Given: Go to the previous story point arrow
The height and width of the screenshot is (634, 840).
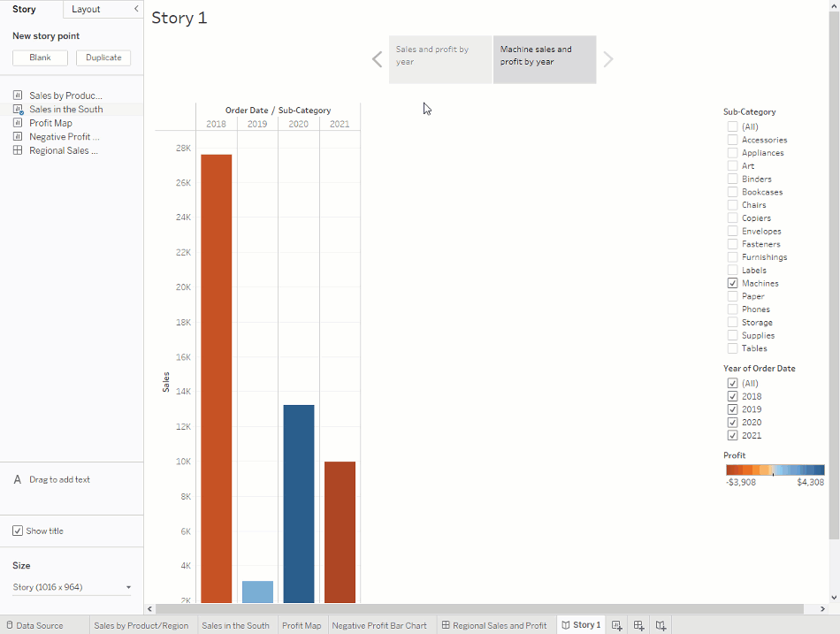Looking at the screenshot, I should [x=377, y=59].
